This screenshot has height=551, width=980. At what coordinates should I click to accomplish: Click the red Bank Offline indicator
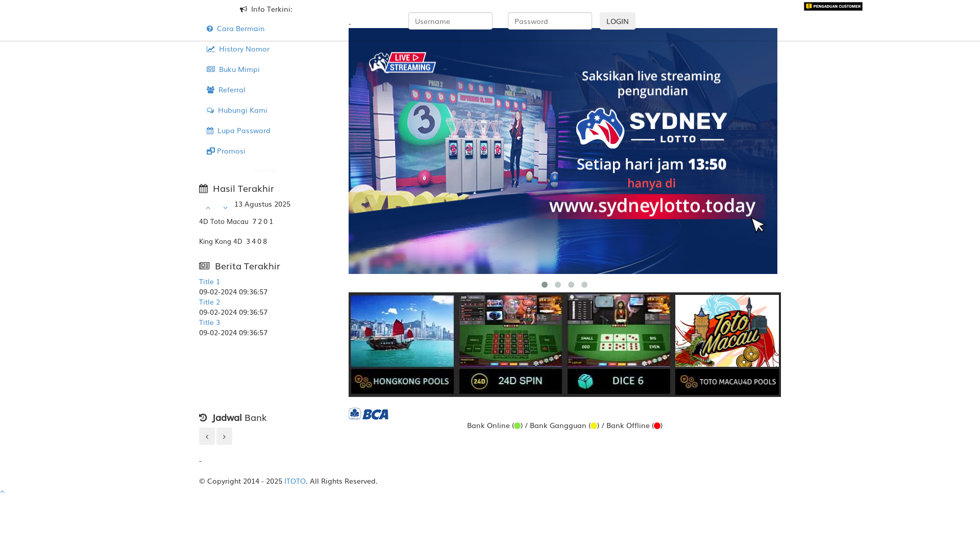tap(657, 425)
